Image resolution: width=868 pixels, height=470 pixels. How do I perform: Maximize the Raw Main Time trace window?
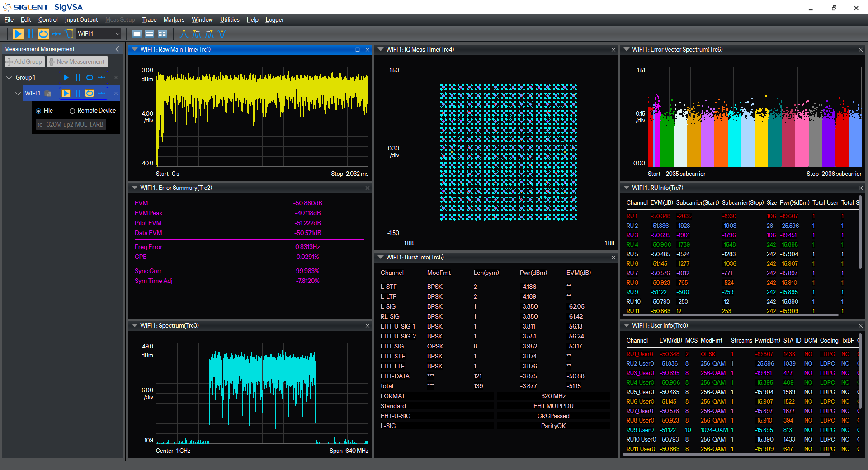point(358,50)
